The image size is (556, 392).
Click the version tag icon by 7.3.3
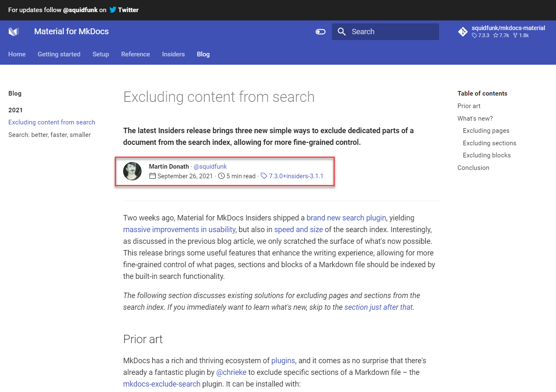474,35
